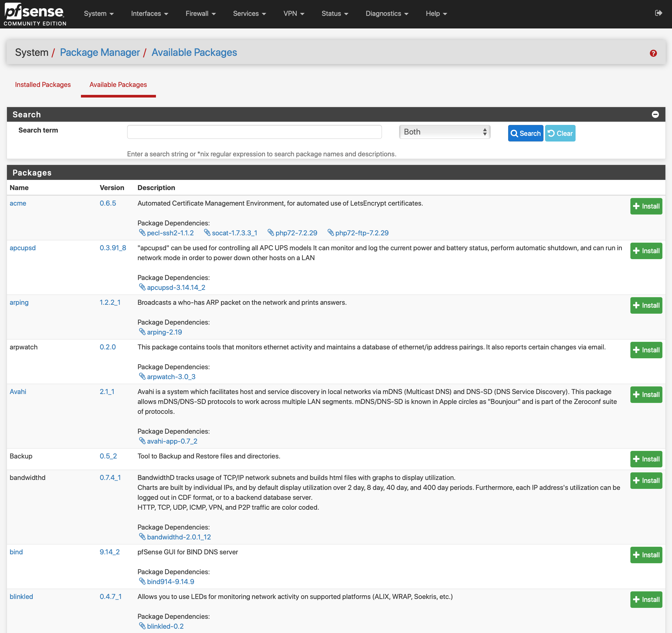Click the Clear button
Screen dimensions: 672x633
pyautogui.click(x=560, y=133)
